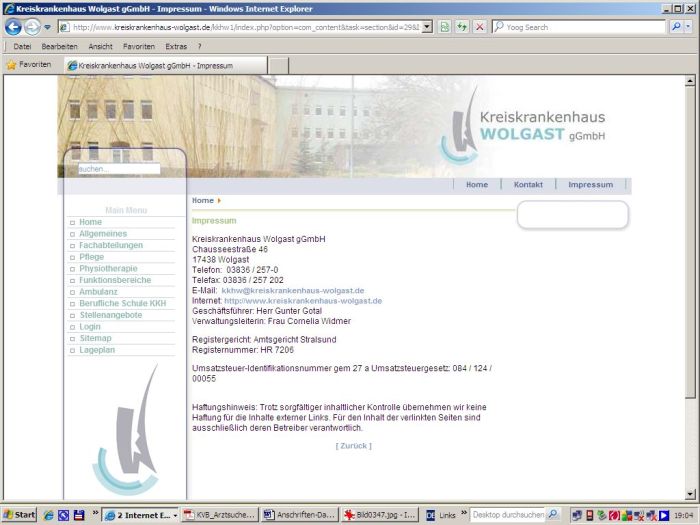Screen dimensions: 700x525
Task: Click the address bar URL
Action: pos(246,27)
